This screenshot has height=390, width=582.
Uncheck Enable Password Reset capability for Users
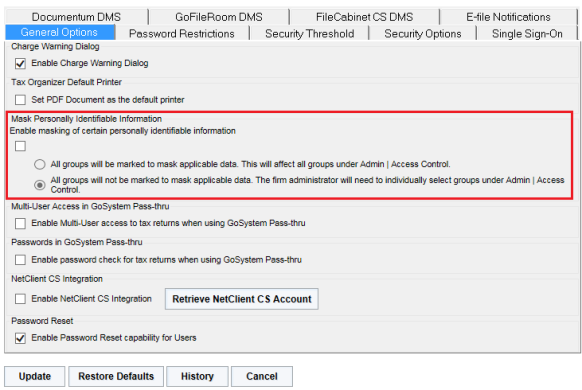point(20,338)
